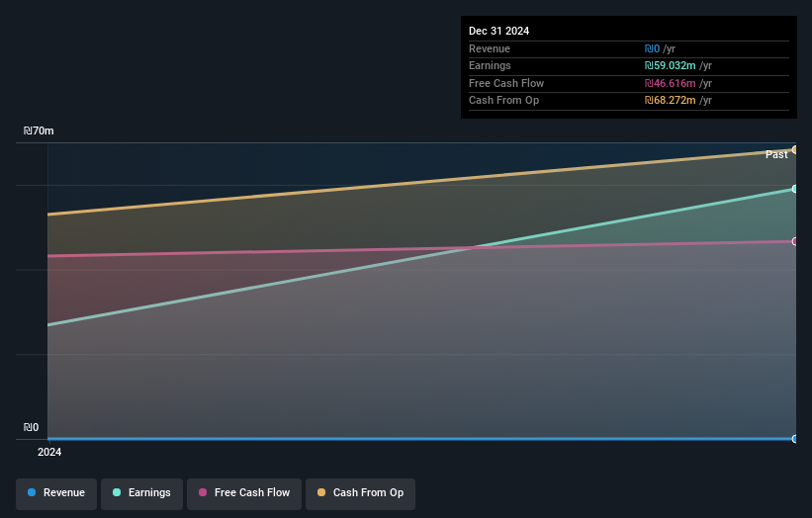
Task: Click the Revenue row label in tooltip
Action: [490, 48]
